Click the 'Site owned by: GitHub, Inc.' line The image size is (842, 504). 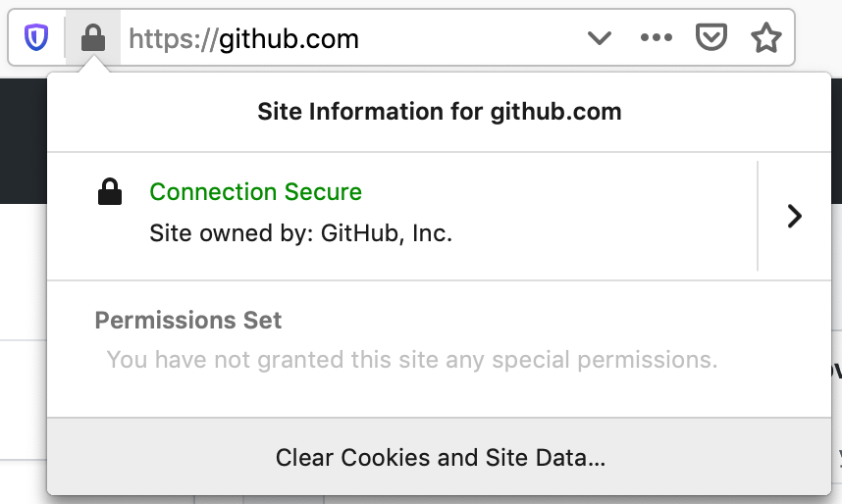(x=300, y=234)
